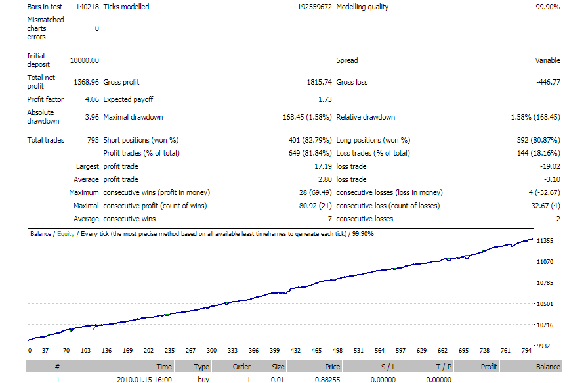Screen dimensions: 588x383
Task: Click the Balance column header
Action: click(531, 367)
